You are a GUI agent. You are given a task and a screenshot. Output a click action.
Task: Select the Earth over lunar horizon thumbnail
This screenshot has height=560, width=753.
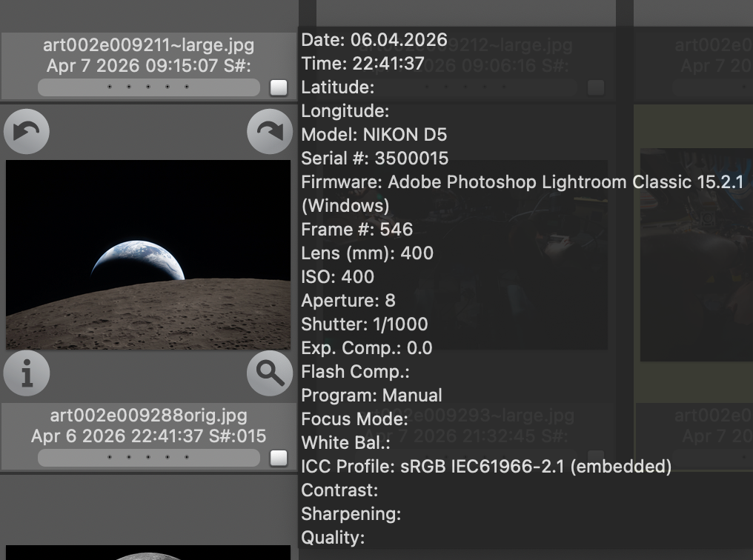point(148,255)
